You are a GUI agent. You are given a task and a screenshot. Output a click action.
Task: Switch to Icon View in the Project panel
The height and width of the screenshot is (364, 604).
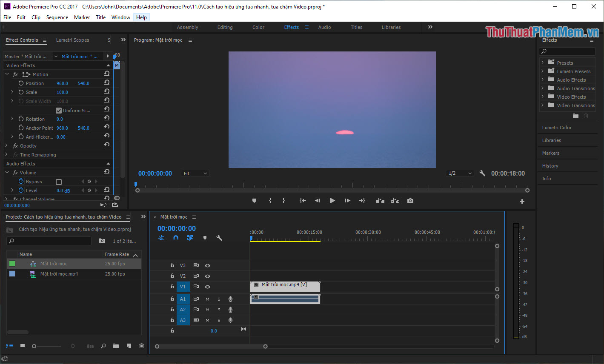[23, 346]
